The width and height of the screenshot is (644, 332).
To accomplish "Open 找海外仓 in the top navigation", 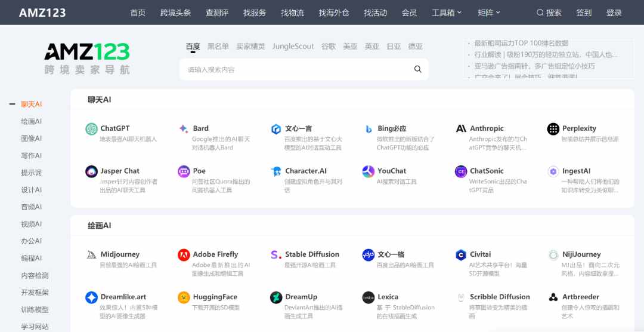I will [x=334, y=13].
